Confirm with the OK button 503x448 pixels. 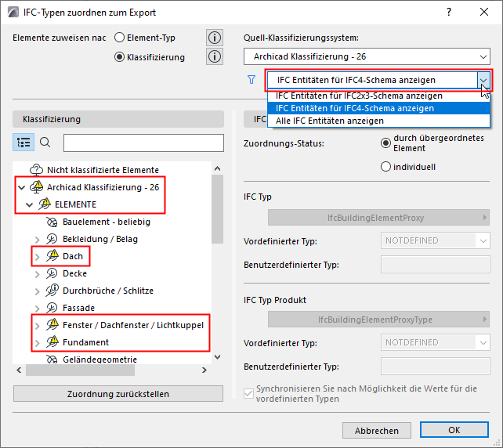click(x=454, y=430)
